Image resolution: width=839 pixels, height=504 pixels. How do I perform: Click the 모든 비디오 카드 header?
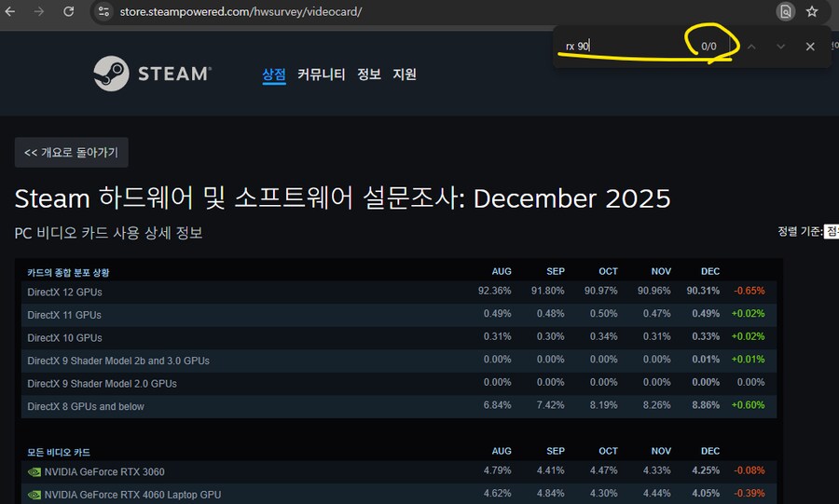[x=59, y=452]
